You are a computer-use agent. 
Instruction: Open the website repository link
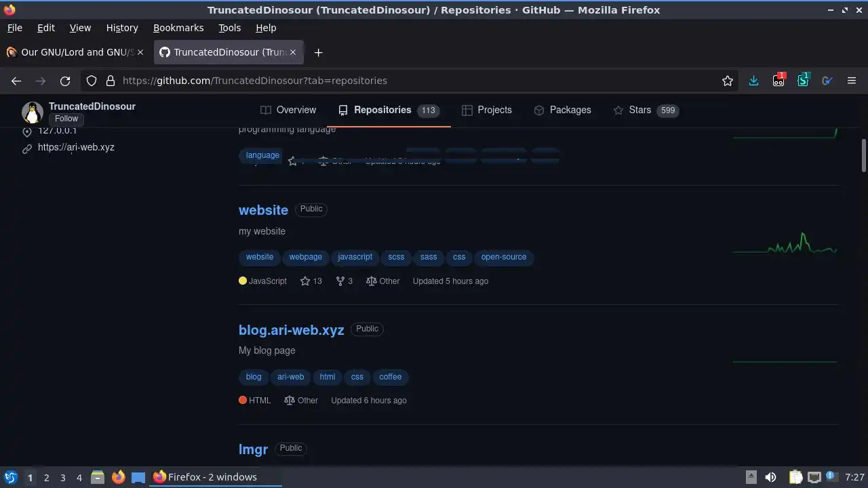[263, 210]
